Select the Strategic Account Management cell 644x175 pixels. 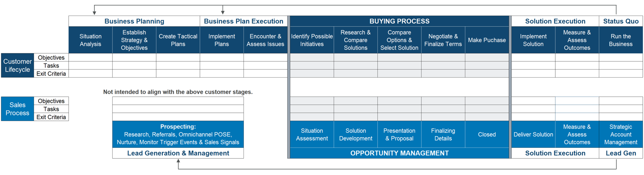[620, 134]
